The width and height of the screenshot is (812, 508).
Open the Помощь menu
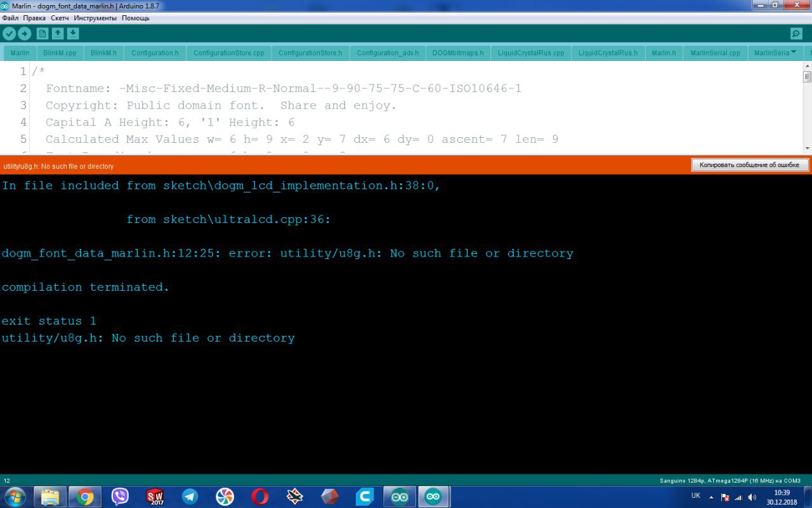point(136,18)
